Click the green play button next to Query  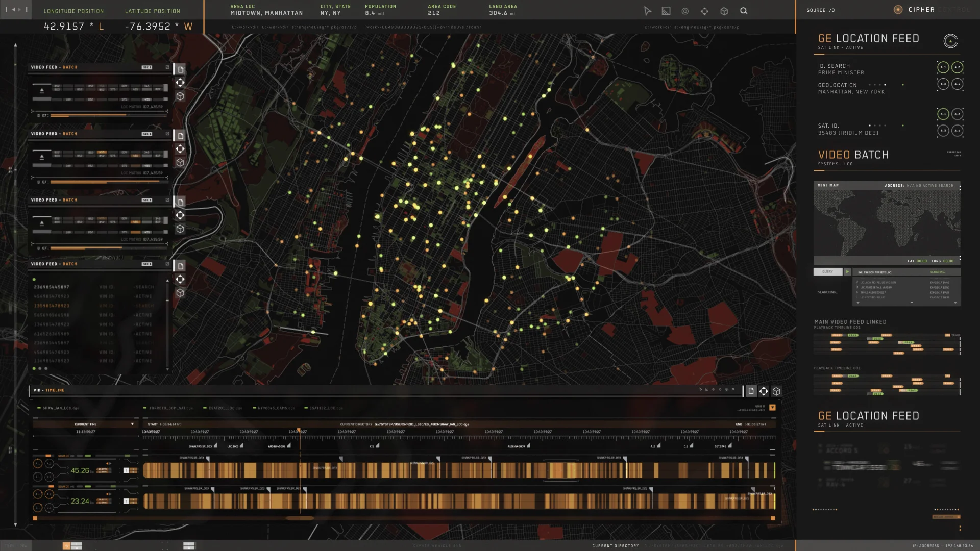pyautogui.click(x=847, y=272)
